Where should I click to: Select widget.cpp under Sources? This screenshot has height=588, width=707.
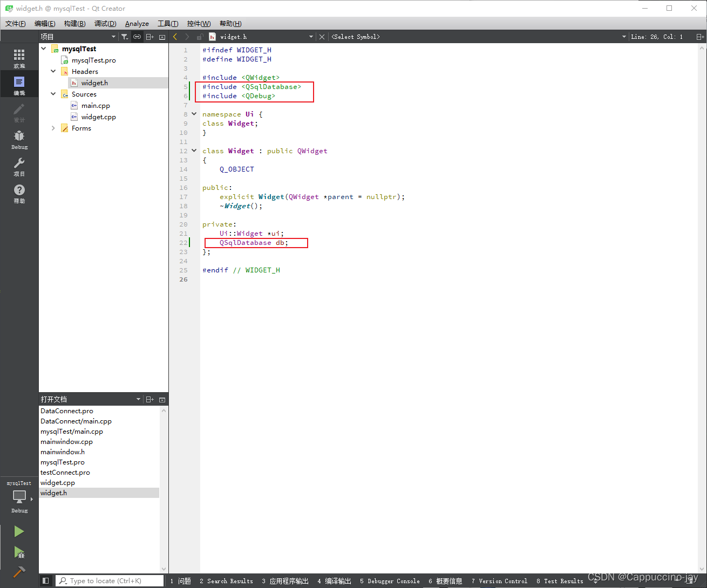[98, 117]
